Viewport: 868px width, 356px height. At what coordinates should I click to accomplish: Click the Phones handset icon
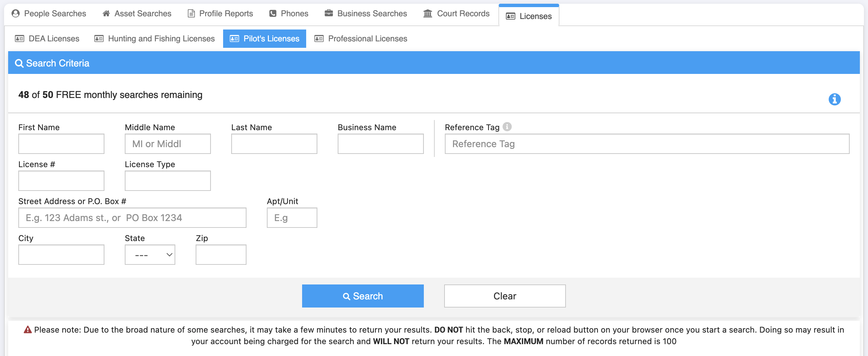click(x=273, y=14)
